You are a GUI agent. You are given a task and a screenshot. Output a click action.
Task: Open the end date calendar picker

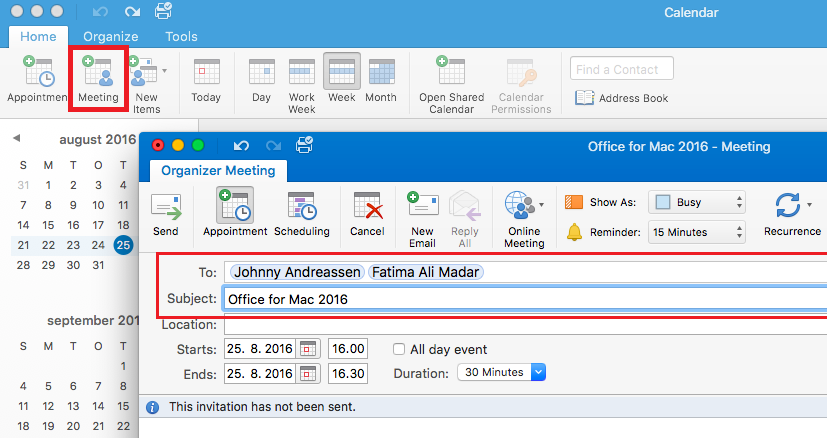point(308,374)
